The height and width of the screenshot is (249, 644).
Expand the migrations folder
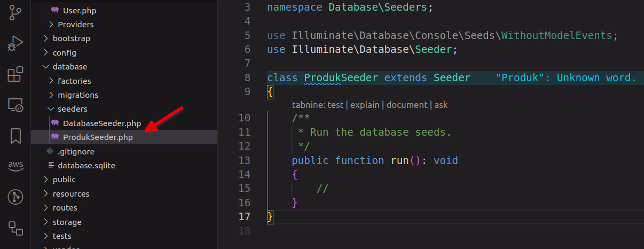[x=78, y=95]
